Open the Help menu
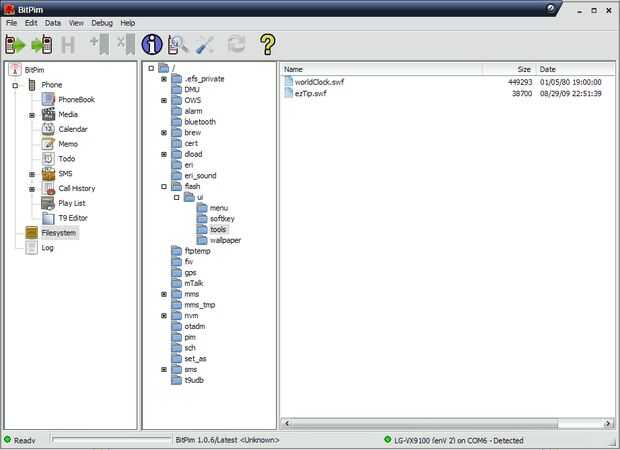The image size is (620, 450). (x=127, y=23)
